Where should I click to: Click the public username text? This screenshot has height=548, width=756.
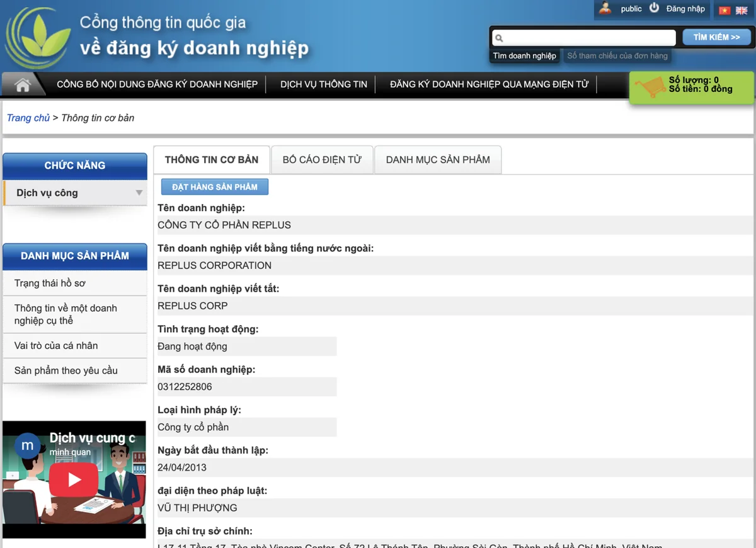[x=631, y=9]
